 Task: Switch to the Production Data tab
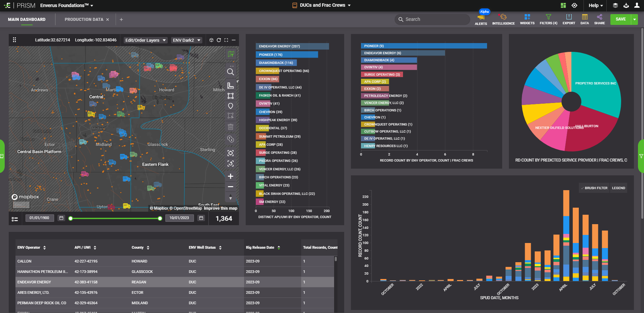(84, 20)
